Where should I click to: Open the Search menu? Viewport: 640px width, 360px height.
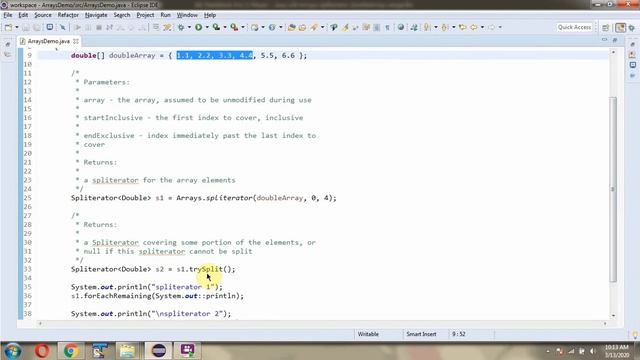[x=122, y=15]
